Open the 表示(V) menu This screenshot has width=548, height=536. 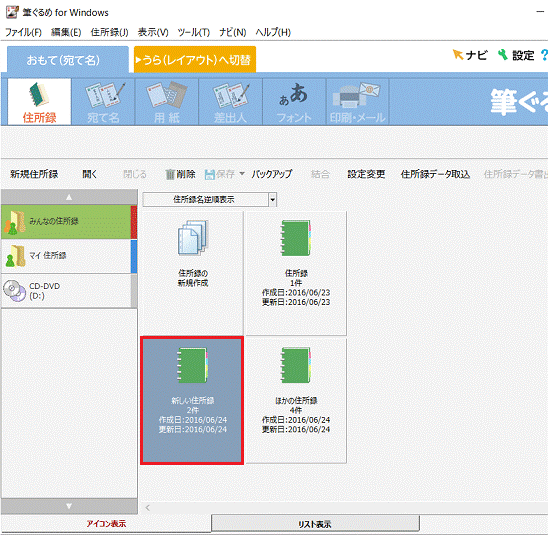pyautogui.click(x=153, y=32)
